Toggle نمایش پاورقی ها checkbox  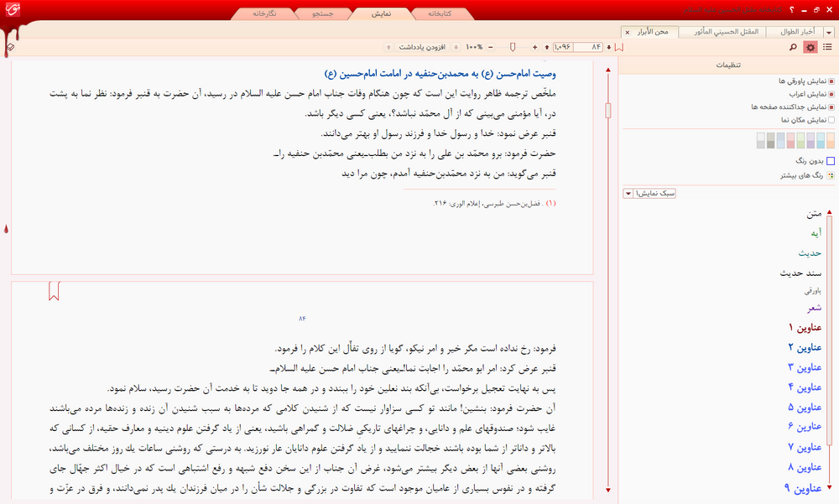pos(831,81)
